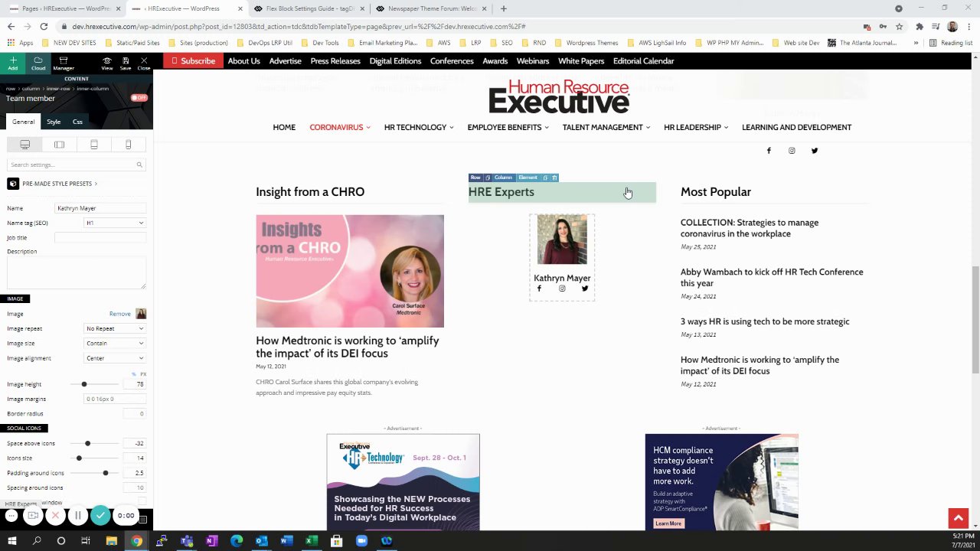Viewport: 980px width, 551px height.
Task: Click HOME in the site navigation
Action: [284, 127]
